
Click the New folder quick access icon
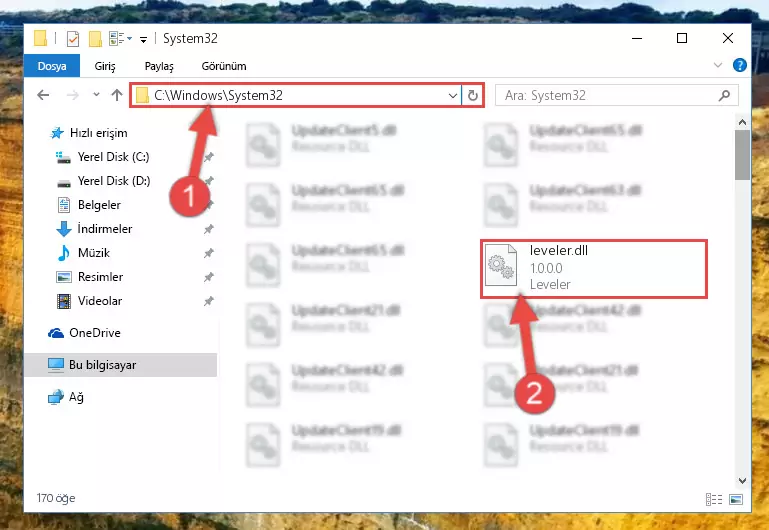pyautogui.click(x=95, y=38)
